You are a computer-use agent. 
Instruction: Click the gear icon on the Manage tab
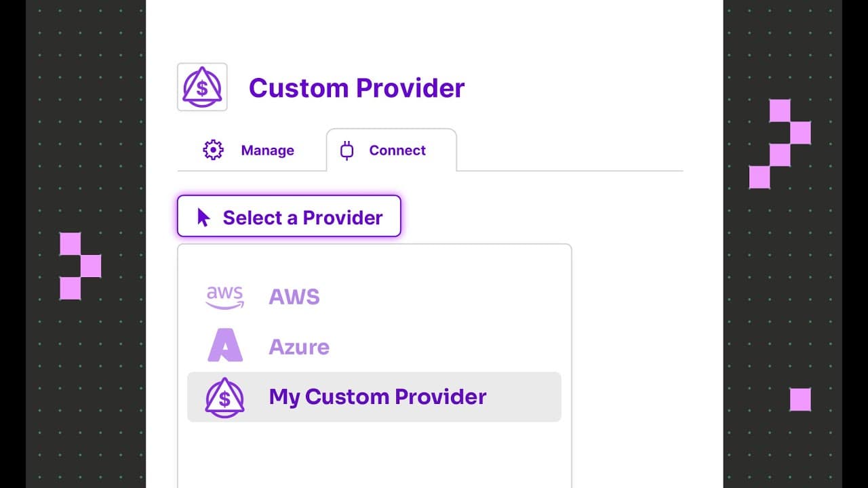pos(213,150)
